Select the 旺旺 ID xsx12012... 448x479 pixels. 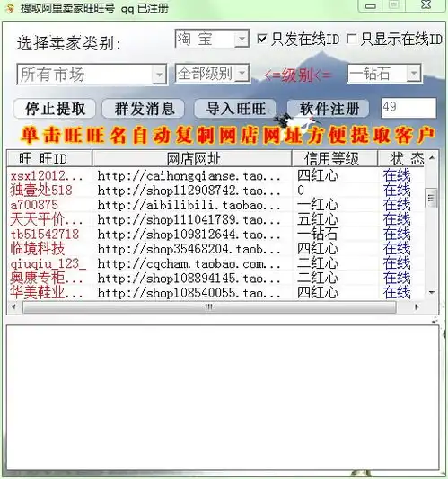[x=47, y=176]
